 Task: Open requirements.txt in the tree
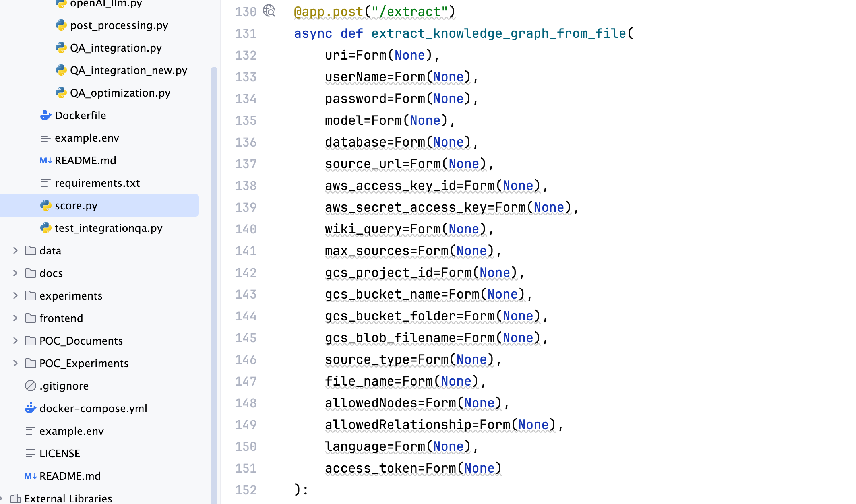tap(97, 183)
